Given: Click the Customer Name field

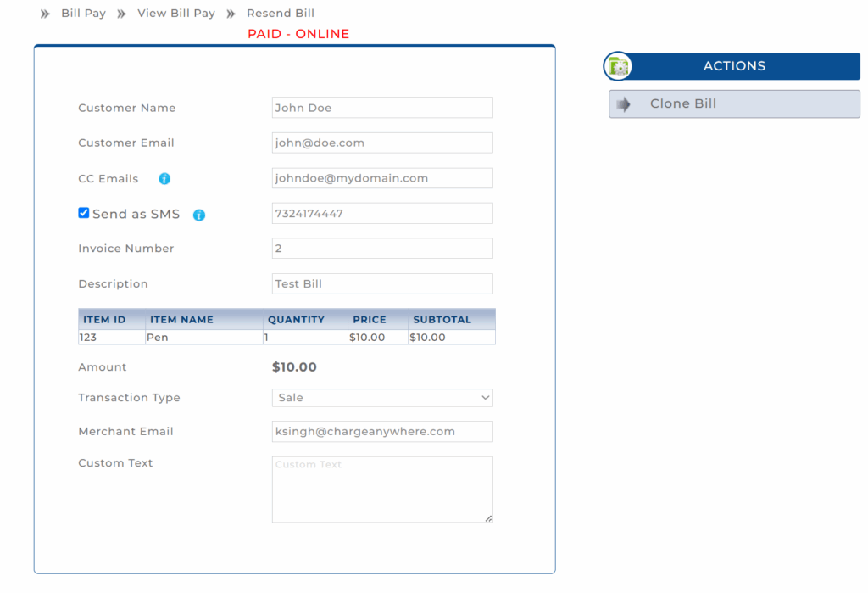Looking at the screenshot, I should pyautogui.click(x=381, y=108).
